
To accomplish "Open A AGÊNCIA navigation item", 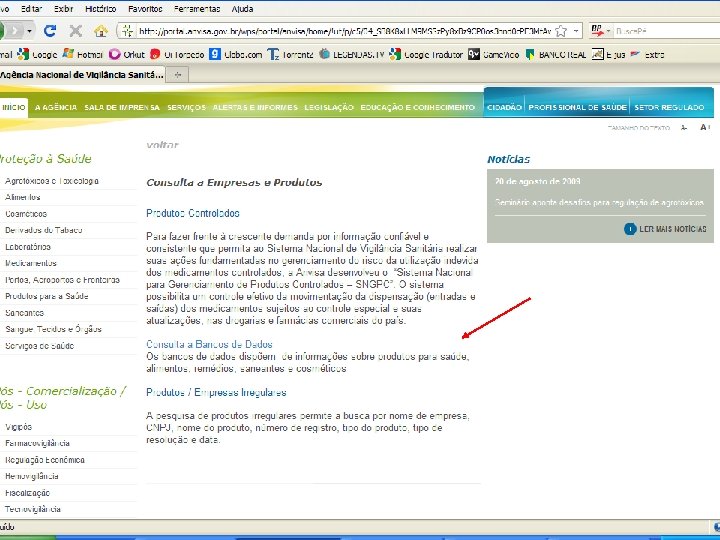I will [56, 107].
